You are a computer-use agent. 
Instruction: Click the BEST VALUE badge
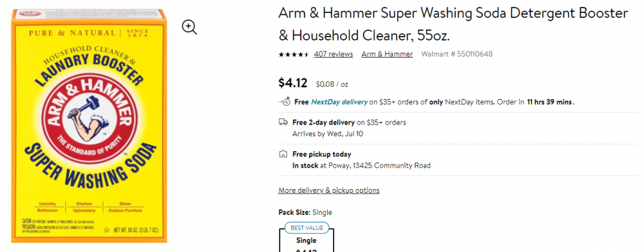tap(307, 228)
